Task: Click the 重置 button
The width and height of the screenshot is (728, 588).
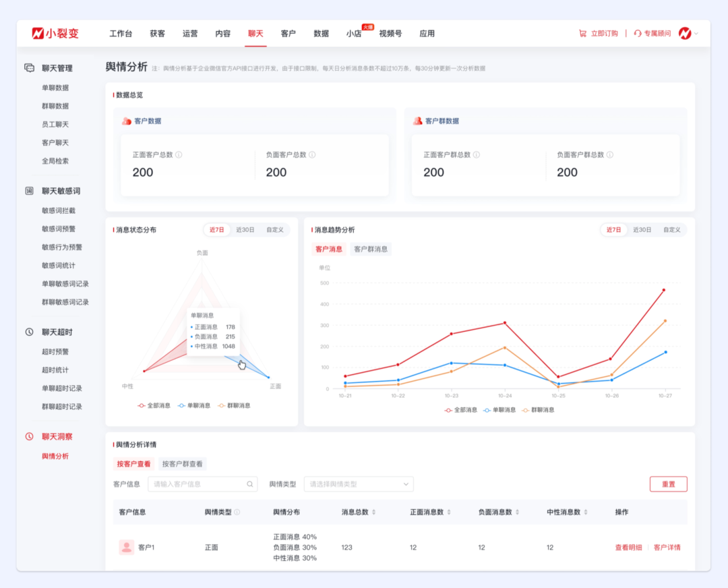Action: coord(668,484)
